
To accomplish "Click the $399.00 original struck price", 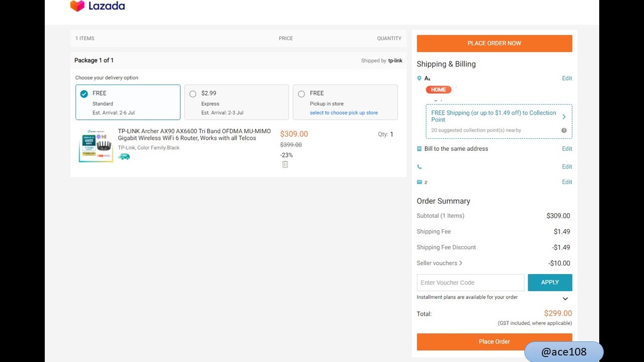I will (291, 145).
